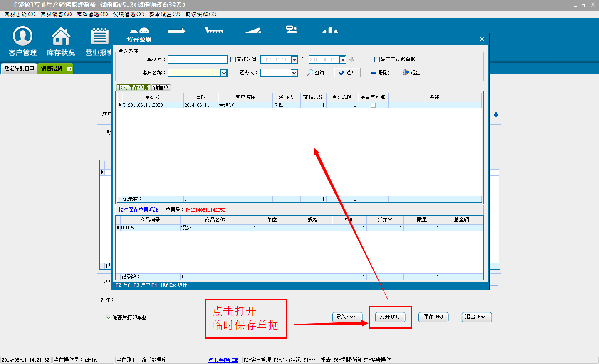Expand the 经办人 dropdown
Image resolution: width=599 pixels, height=364 pixels.
(x=294, y=73)
